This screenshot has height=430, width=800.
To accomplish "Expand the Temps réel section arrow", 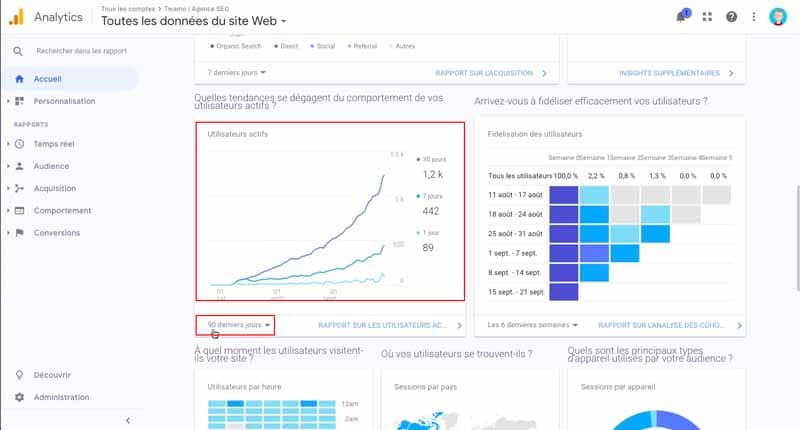I will [8, 144].
